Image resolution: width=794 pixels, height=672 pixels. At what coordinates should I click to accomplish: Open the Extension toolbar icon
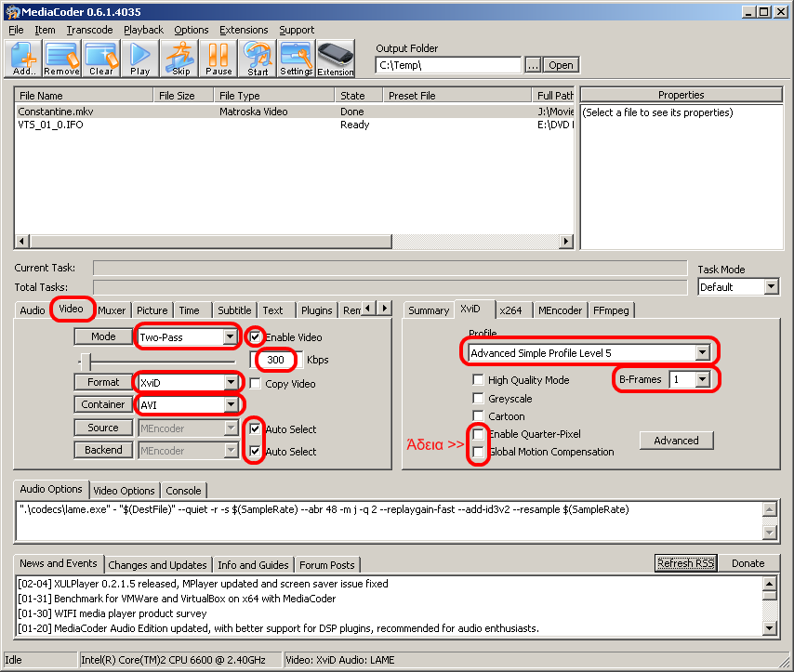pos(336,59)
